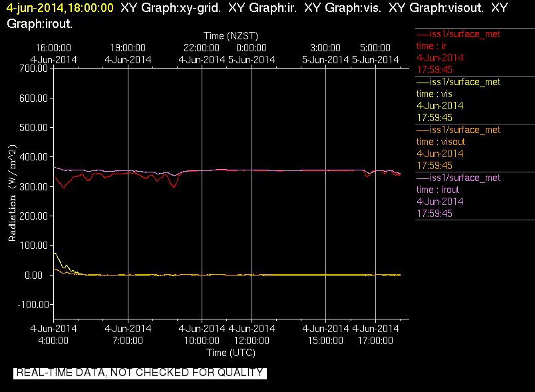Image resolution: width=535 pixels, height=392 pixels.
Task: Click the orange 17:59:45 legend timestamp
Action: 435,166
